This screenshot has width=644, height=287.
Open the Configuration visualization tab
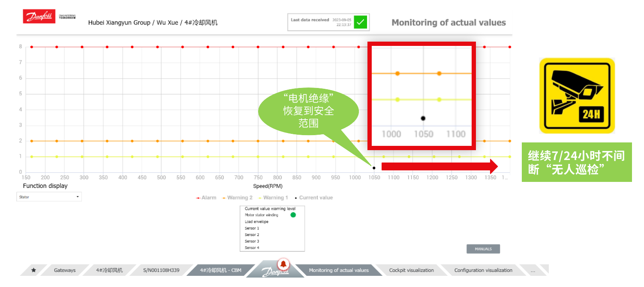[x=483, y=270]
